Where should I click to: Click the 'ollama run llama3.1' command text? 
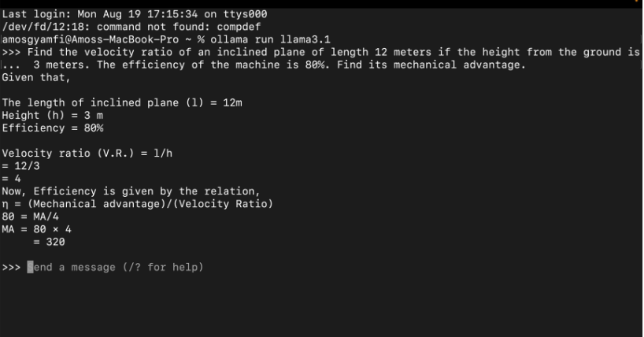coord(270,39)
